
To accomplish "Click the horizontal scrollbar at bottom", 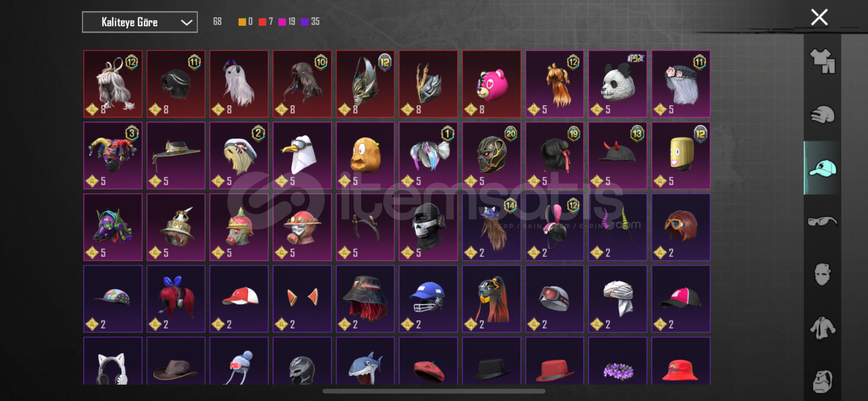I will [434, 391].
